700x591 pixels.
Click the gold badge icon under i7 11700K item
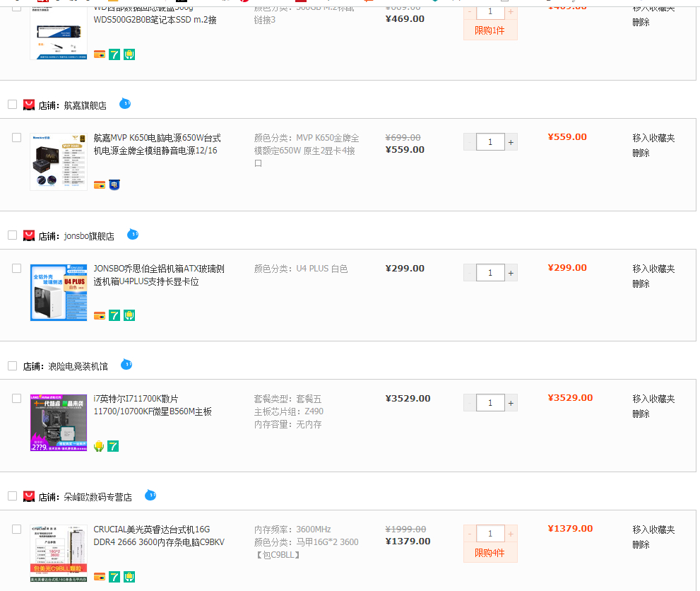99,446
